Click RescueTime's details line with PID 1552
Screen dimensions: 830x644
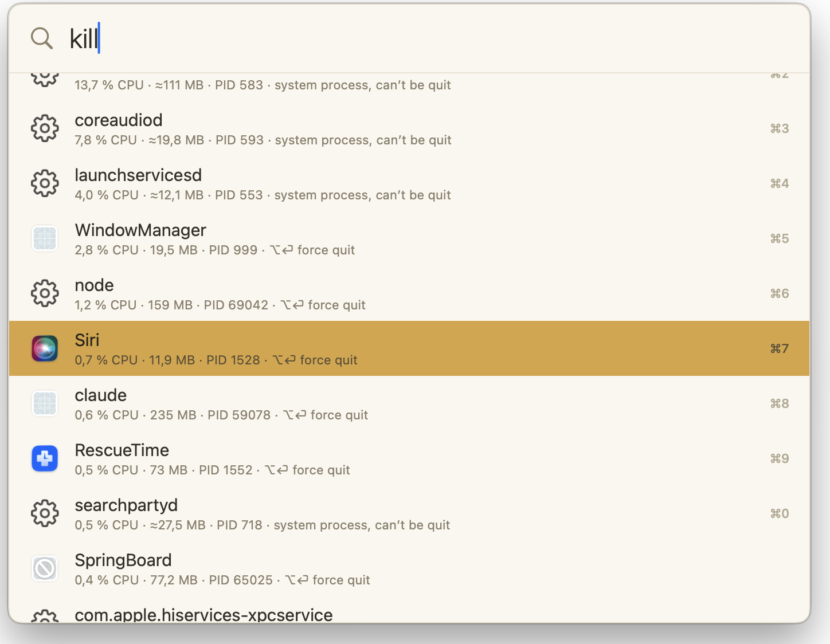(212, 470)
